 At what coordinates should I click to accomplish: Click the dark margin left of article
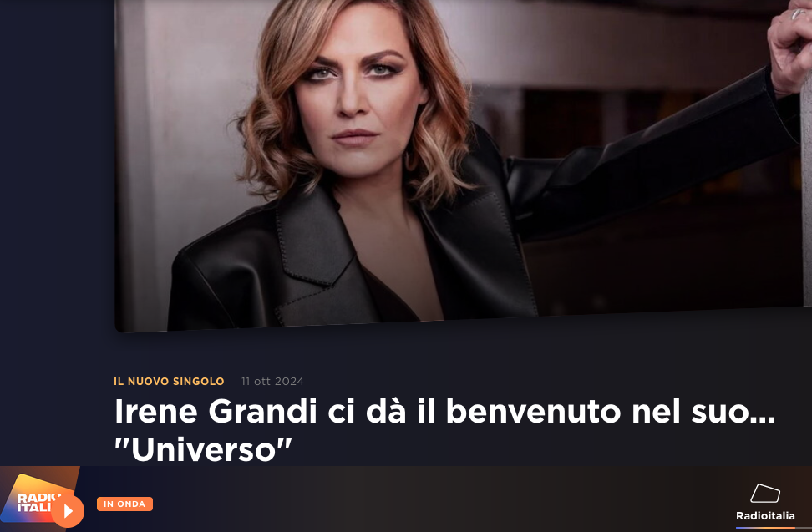click(x=57, y=233)
